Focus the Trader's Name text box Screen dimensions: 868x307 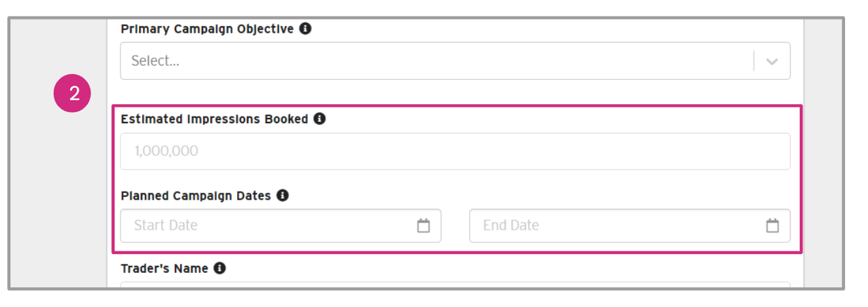pos(455,285)
